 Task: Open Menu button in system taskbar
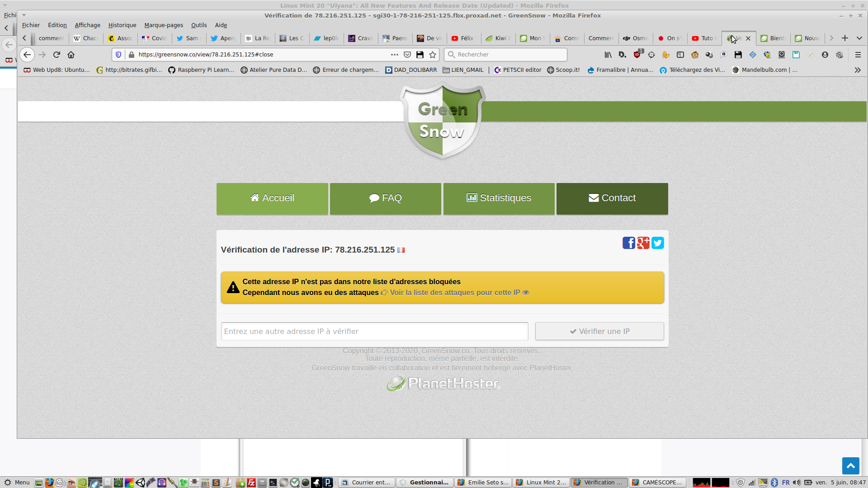(x=17, y=483)
